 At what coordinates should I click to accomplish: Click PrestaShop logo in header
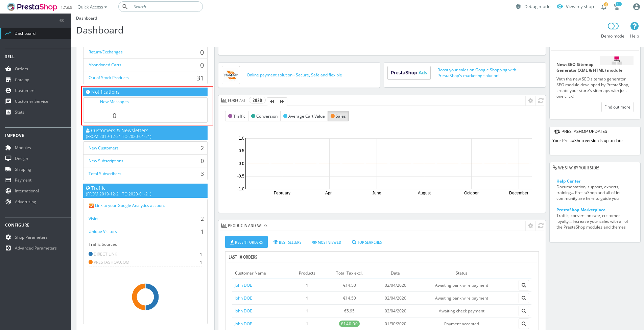(32, 7)
